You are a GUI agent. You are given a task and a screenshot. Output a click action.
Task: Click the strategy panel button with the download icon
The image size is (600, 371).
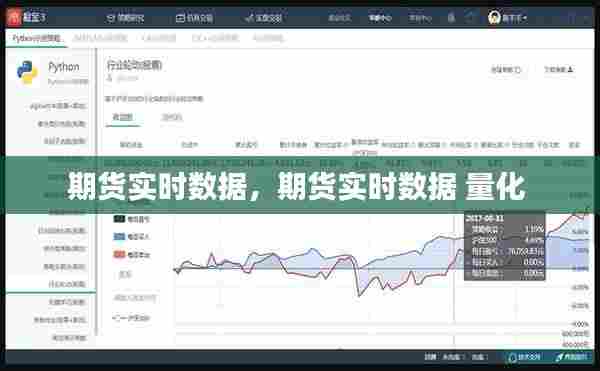[558, 69]
